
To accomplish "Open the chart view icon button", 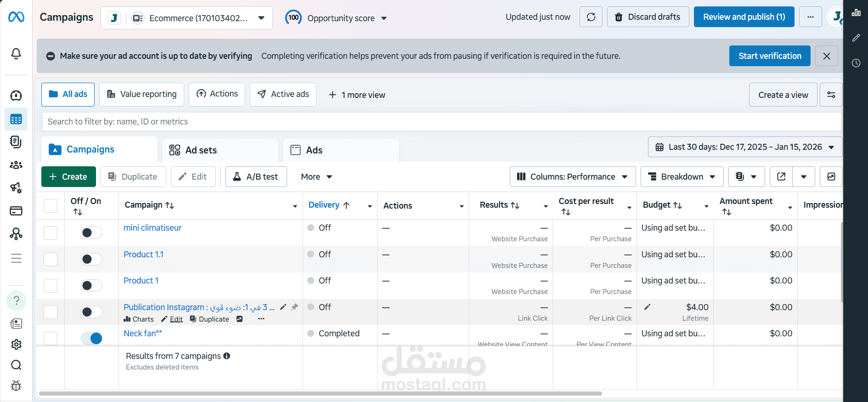I will point(831,176).
